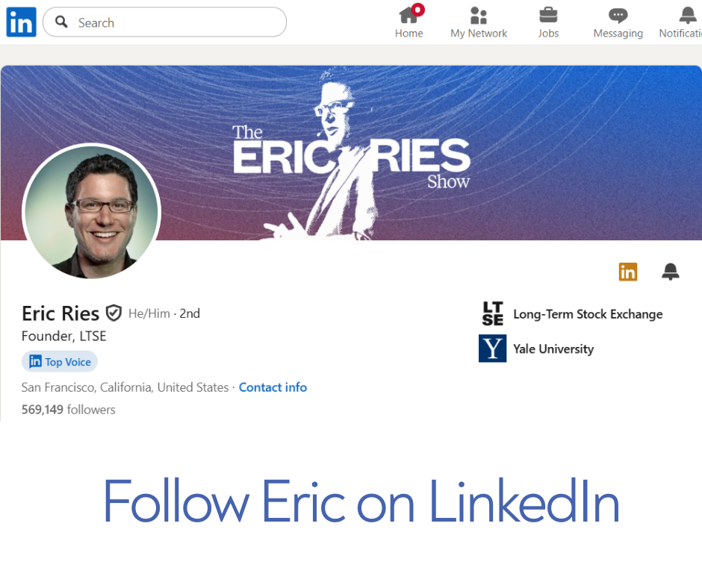The image size is (702, 588).
Task: Click the search magnifier icon
Action: click(x=61, y=22)
